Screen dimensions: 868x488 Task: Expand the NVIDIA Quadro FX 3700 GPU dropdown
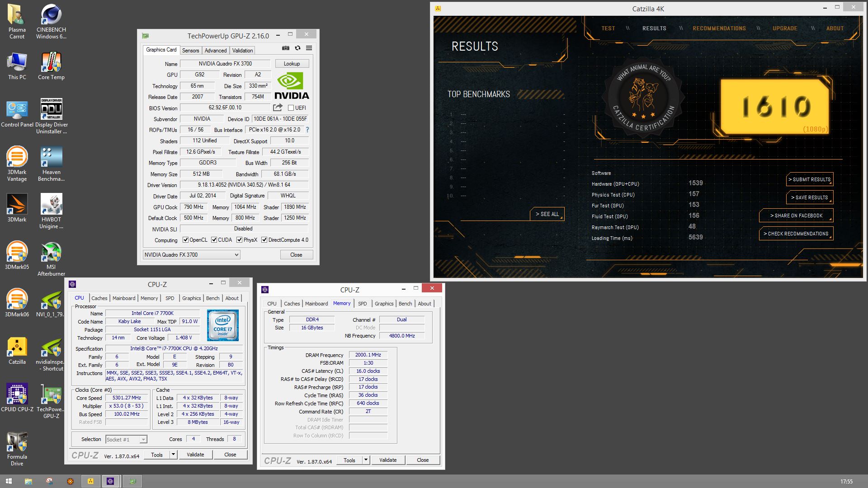(191, 255)
